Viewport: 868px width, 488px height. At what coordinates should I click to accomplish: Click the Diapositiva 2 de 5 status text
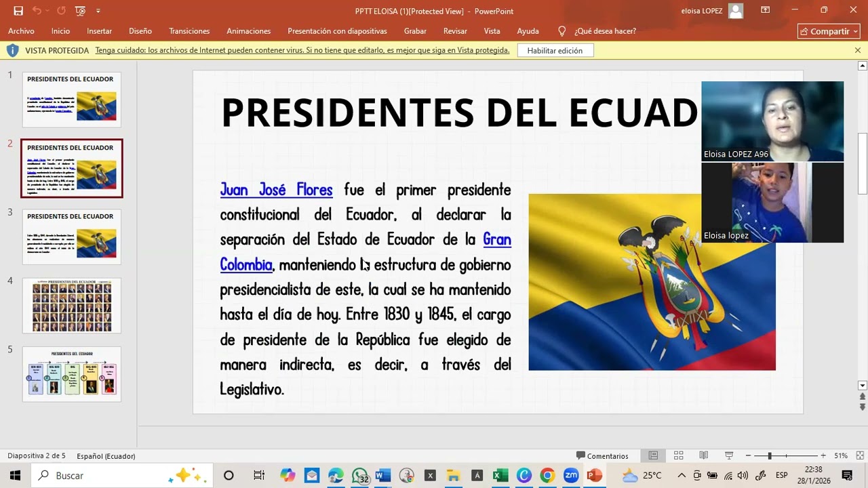click(x=37, y=456)
